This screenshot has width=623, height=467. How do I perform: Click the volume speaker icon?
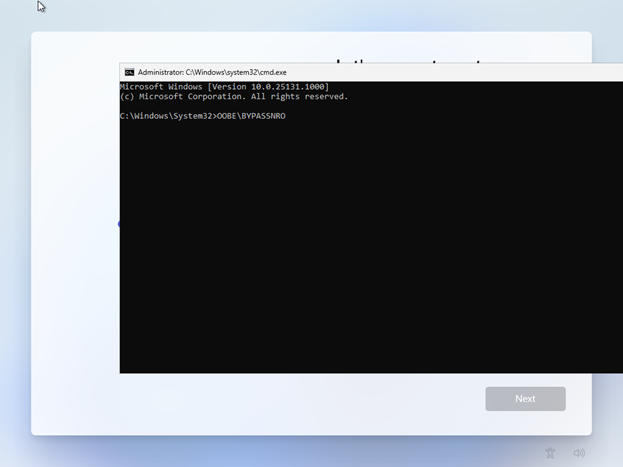[x=579, y=453]
